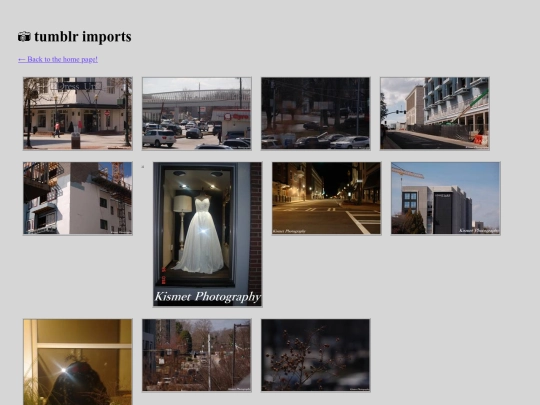Open the dark berry branches photo
Image resolution: width=540 pixels, height=405 pixels.
(x=316, y=355)
